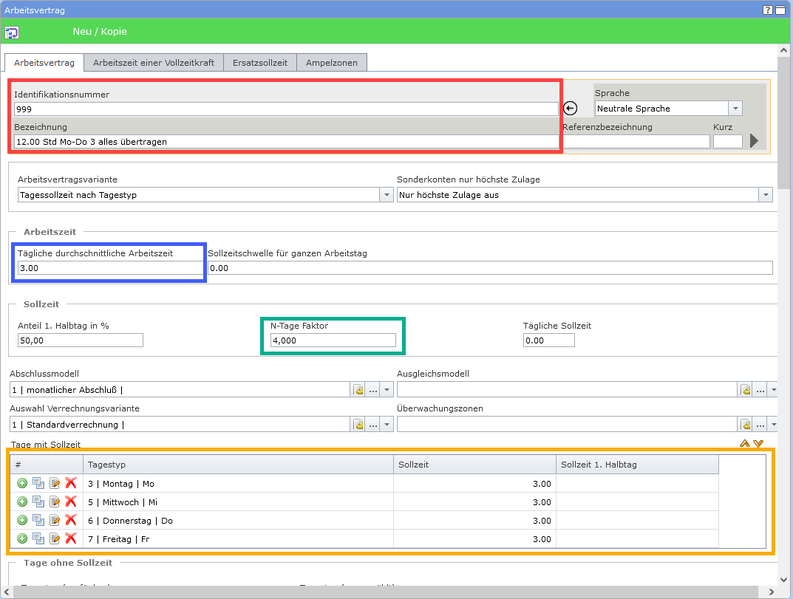Open the Sprache dropdown

[x=735, y=108]
